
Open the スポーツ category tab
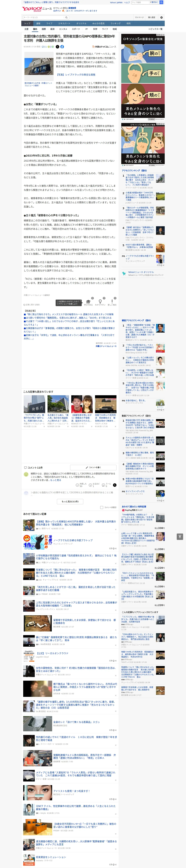point(76,29)
